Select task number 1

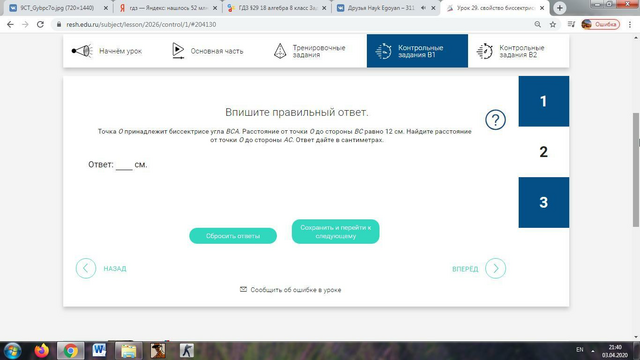tap(544, 101)
